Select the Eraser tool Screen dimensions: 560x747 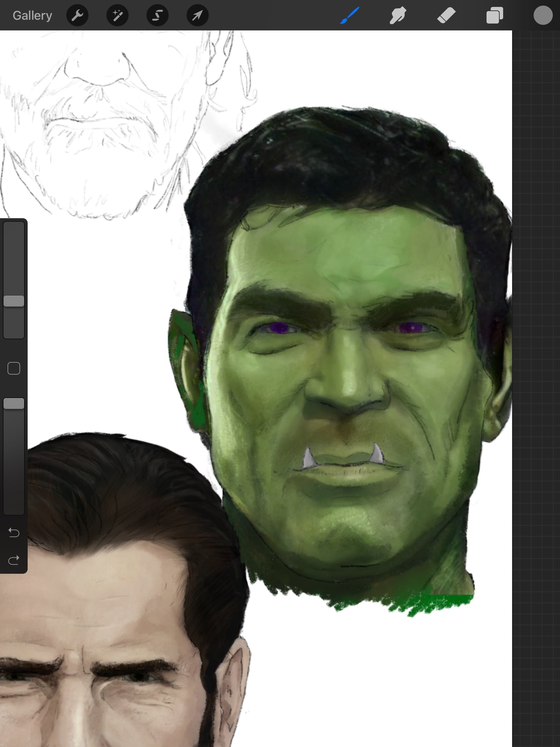click(446, 15)
